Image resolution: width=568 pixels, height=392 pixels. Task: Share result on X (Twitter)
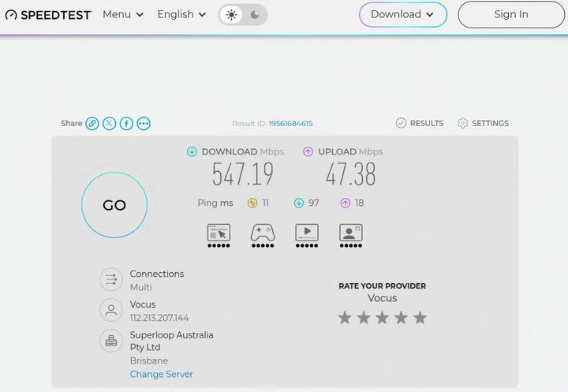pos(109,124)
